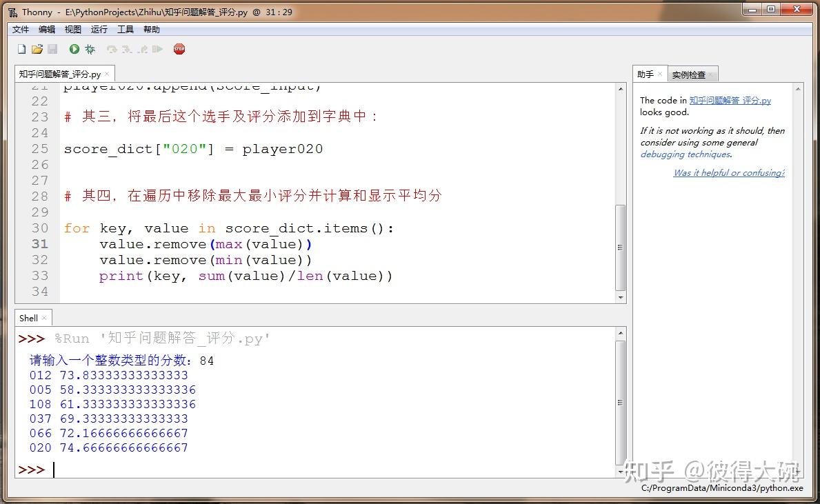
Task: Click the comment line starting 其三
Action: [x=221, y=117]
